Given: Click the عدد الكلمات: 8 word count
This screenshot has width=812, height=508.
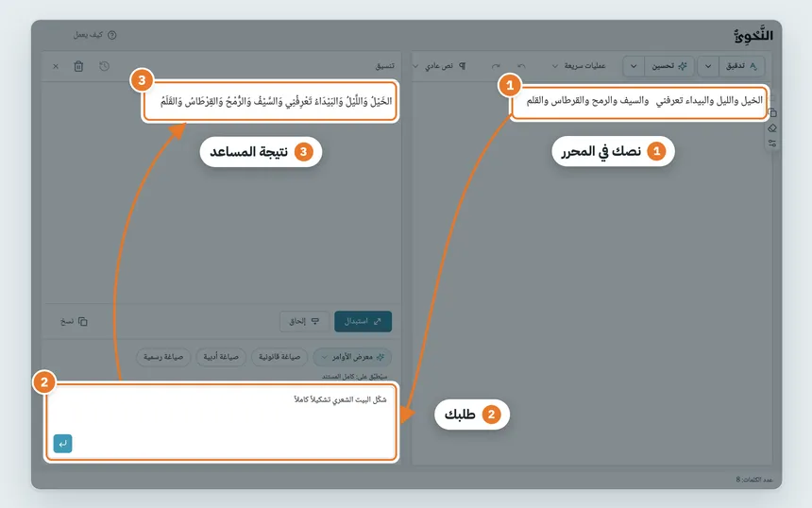Looking at the screenshot, I should 754,480.
